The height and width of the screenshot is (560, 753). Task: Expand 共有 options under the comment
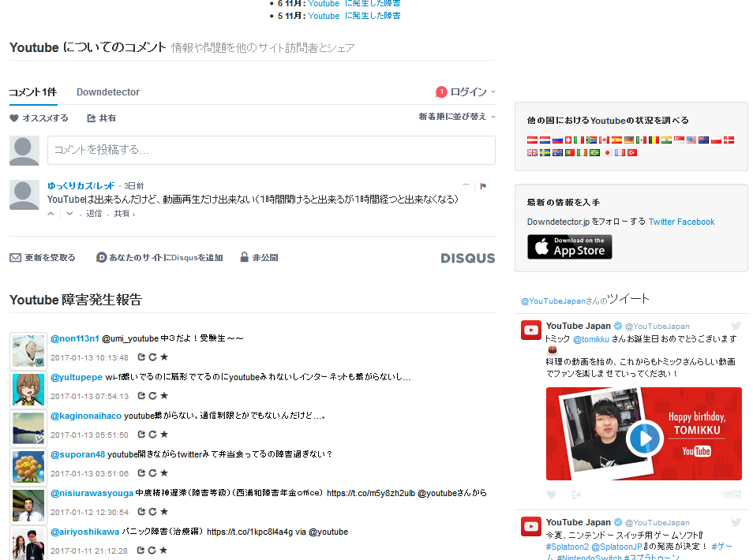click(125, 214)
